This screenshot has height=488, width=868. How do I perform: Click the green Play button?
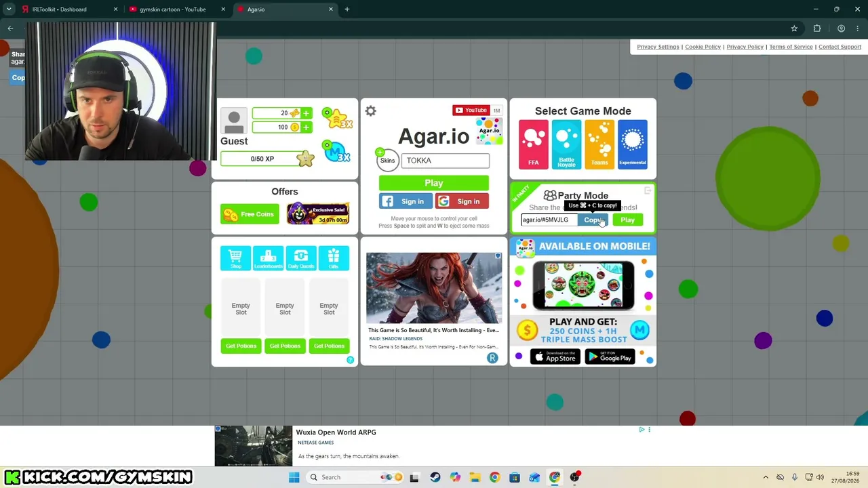click(x=434, y=183)
